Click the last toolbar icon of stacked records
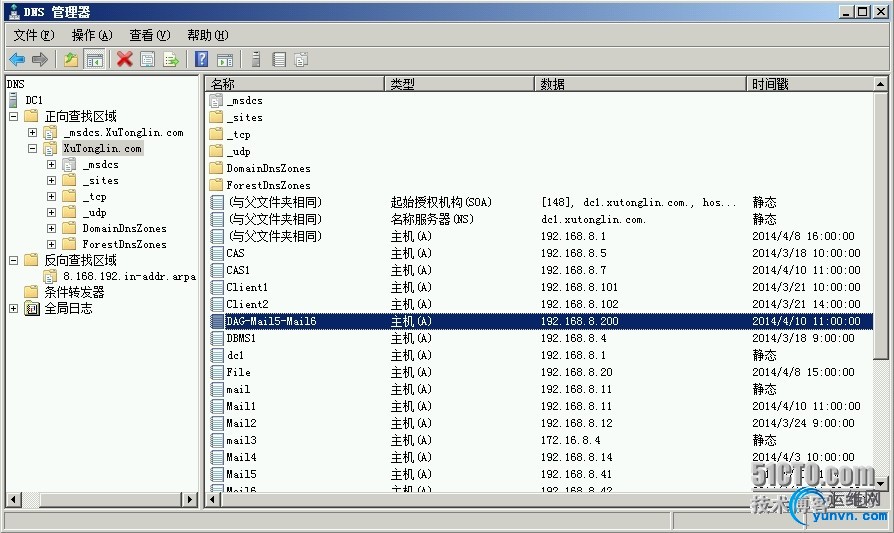894x533 pixels. click(x=301, y=59)
